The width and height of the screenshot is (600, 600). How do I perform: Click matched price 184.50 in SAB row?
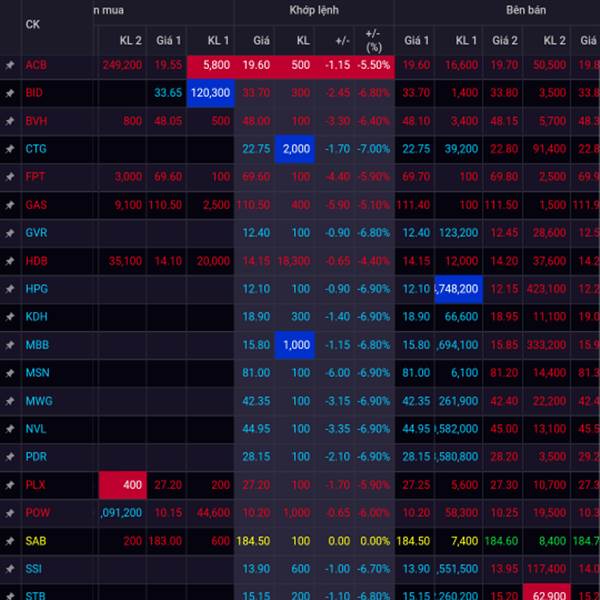[x=253, y=541]
